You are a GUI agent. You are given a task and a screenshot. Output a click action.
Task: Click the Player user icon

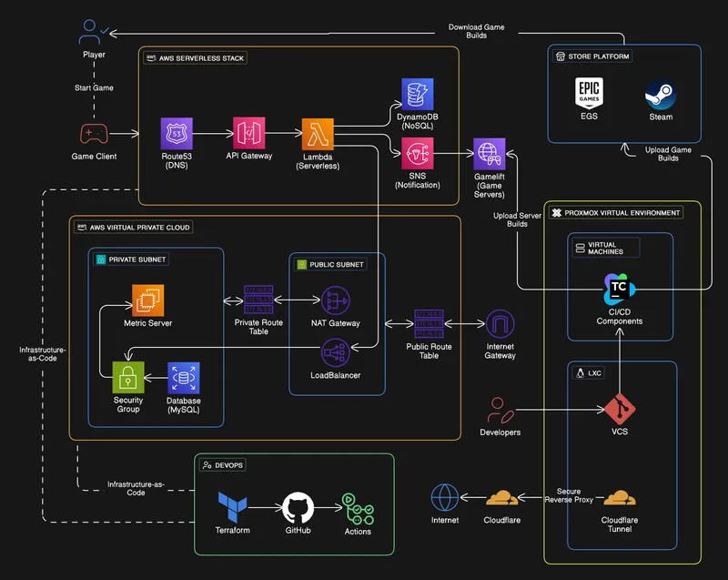tap(94, 32)
